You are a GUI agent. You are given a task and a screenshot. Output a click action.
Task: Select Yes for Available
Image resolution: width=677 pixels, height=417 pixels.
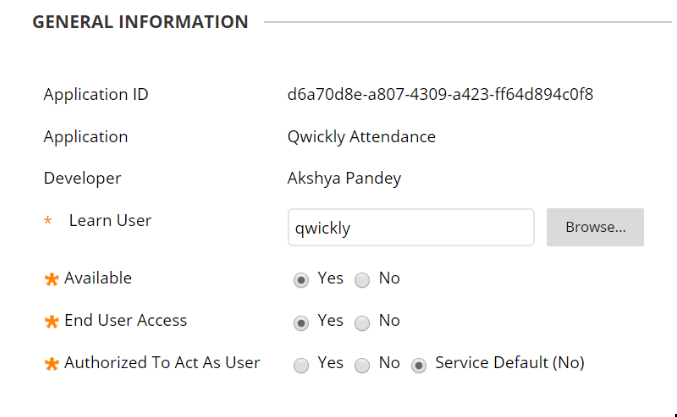point(301,280)
